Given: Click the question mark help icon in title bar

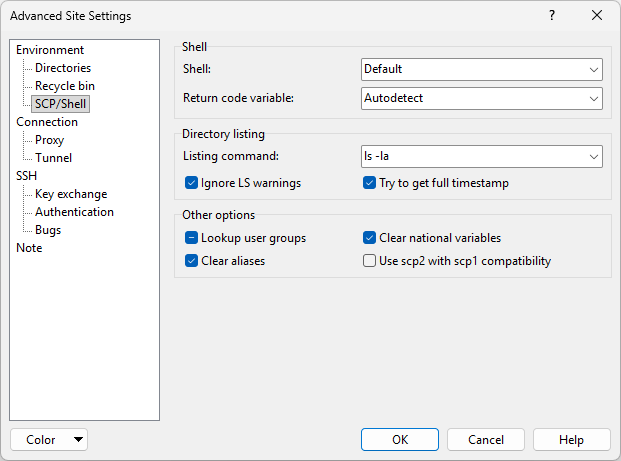Looking at the screenshot, I should pos(552,16).
